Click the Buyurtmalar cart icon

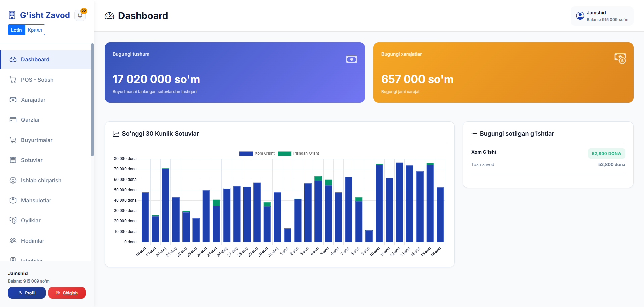13,140
